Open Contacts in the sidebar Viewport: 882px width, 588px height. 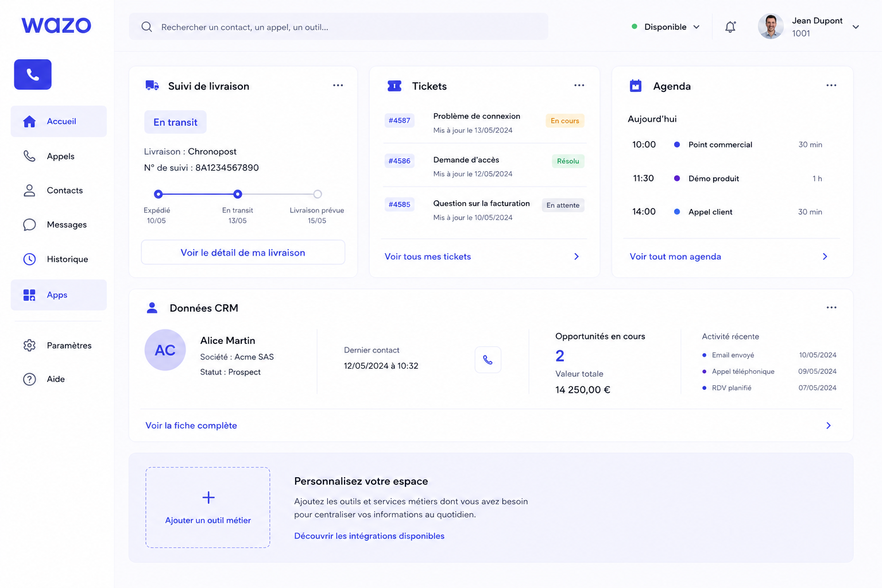tap(59, 191)
